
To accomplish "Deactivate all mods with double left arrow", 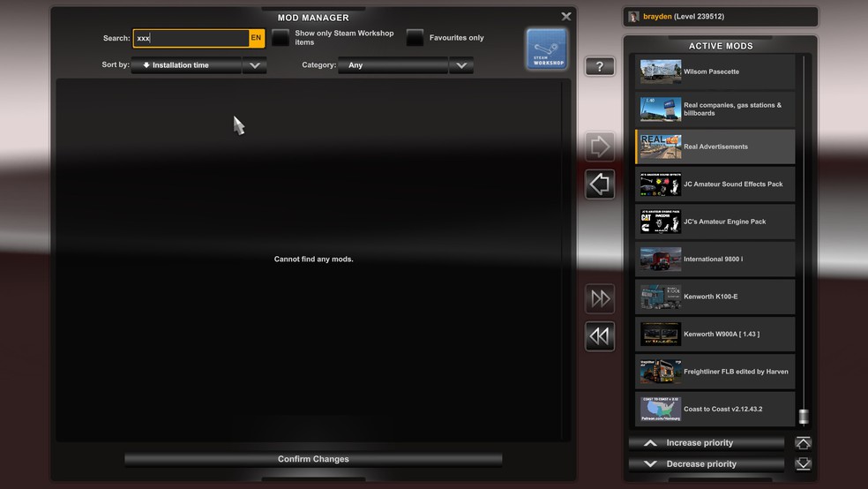I will 600,335.
